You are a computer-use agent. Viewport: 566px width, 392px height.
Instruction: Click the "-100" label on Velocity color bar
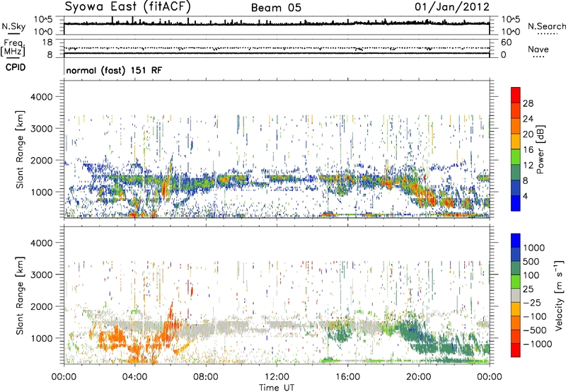535,316
